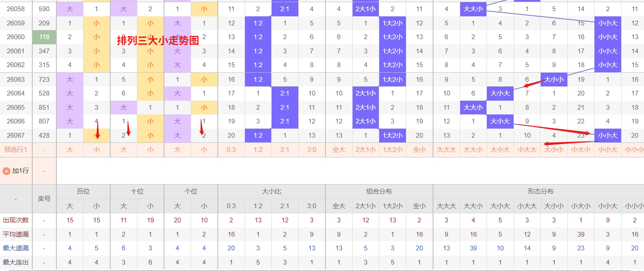Click the 小小大 cell in row 26067
Screen dimensions: 644x271
click(x=607, y=135)
